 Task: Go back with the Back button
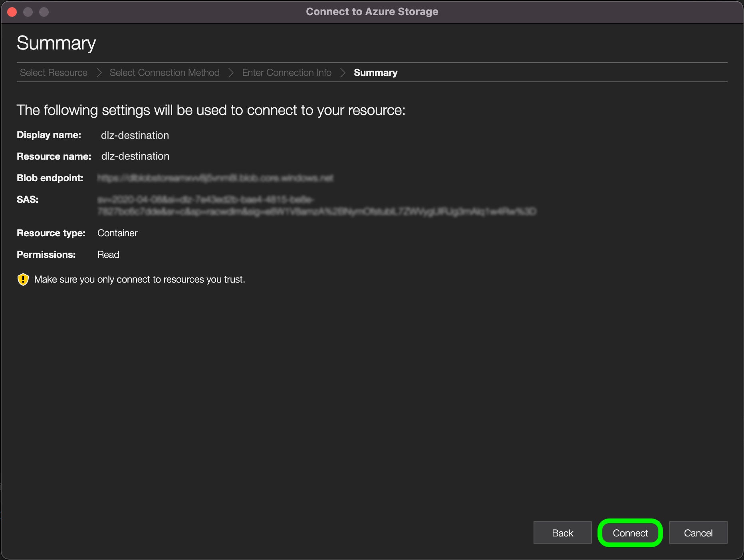point(562,533)
